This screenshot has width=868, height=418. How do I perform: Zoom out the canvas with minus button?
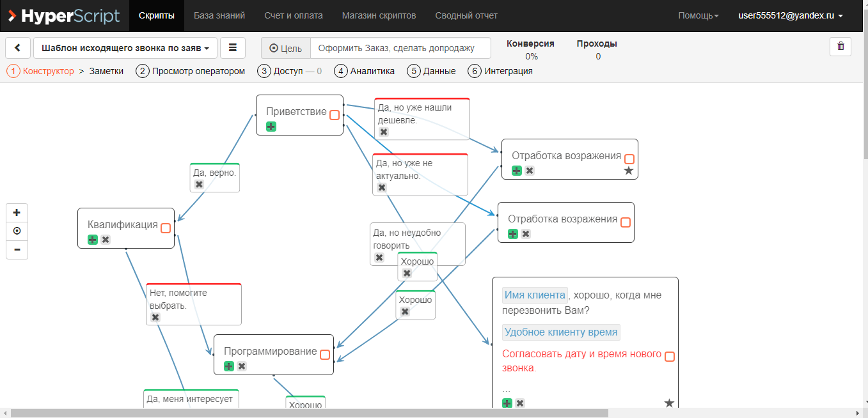(x=17, y=249)
